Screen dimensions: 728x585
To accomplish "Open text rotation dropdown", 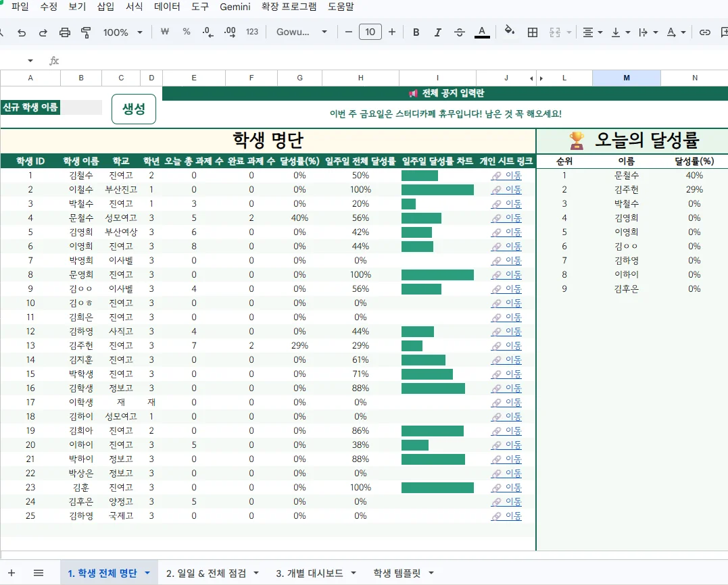I will coord(676,32).
